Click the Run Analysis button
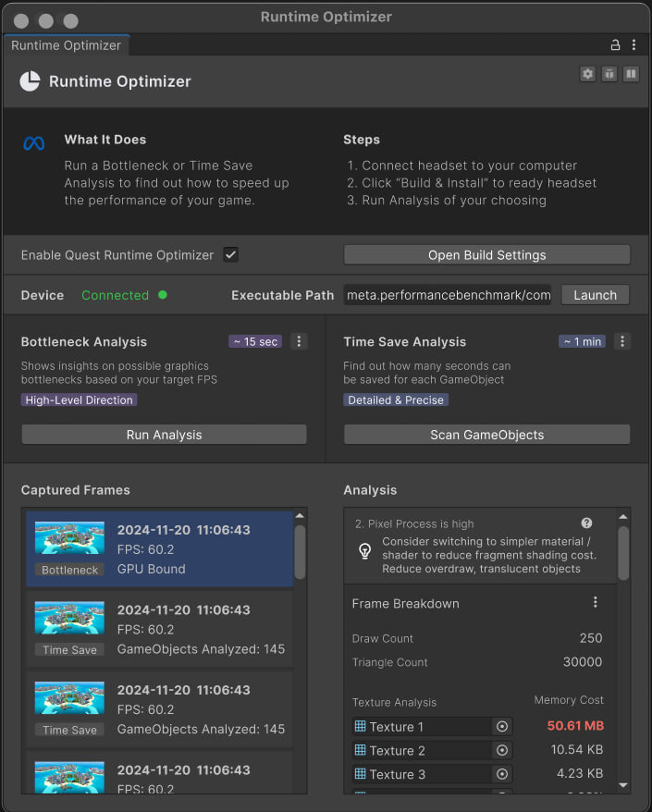 pos(164,435)
